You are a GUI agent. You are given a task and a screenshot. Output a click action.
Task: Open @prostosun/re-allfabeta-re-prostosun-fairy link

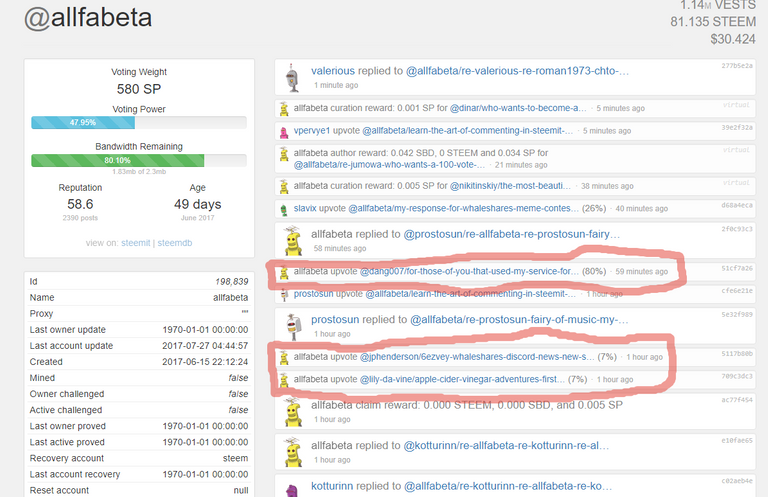[x=511, y=234]
